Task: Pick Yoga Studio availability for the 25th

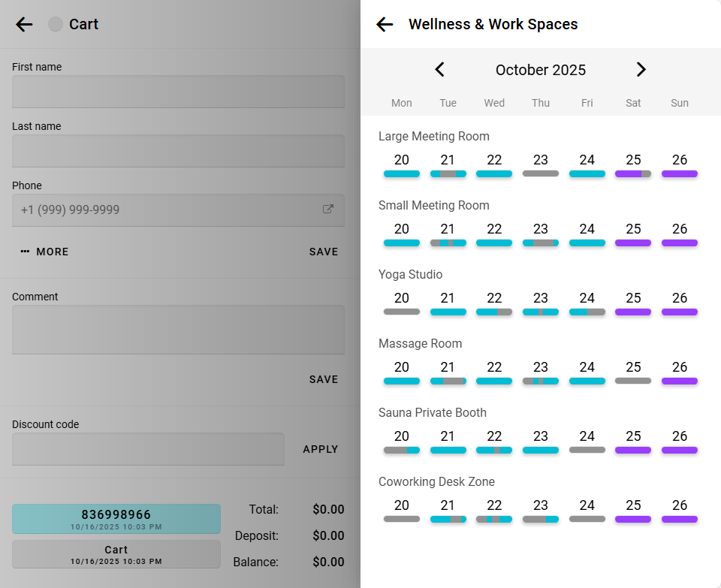Action: click(x=633, y=303)
